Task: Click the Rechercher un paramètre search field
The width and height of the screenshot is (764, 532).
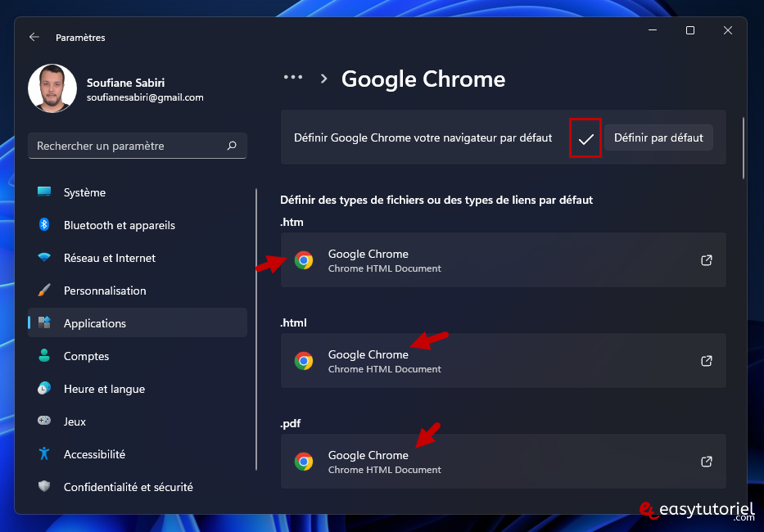Action: coord(138,146)
